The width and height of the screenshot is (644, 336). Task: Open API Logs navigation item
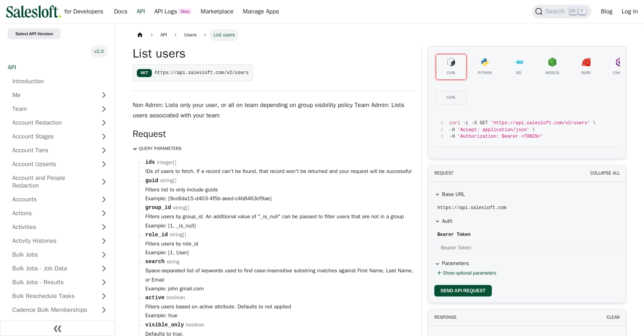(172, 12)
